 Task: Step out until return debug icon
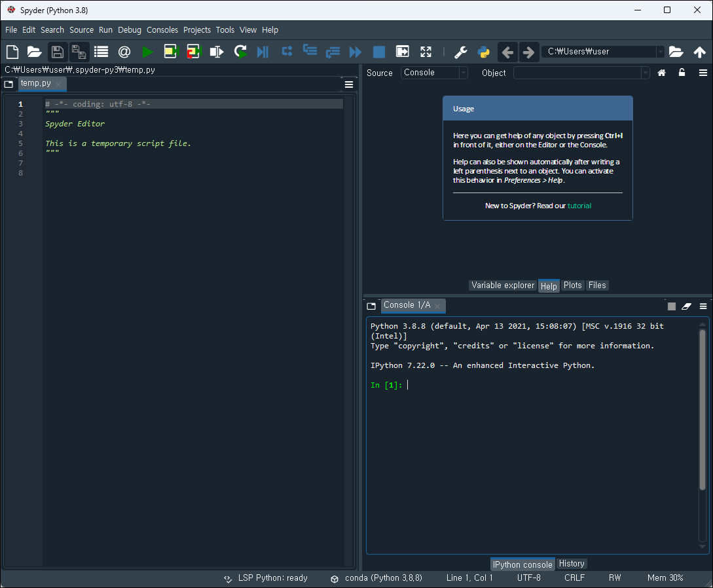point(333,52)
